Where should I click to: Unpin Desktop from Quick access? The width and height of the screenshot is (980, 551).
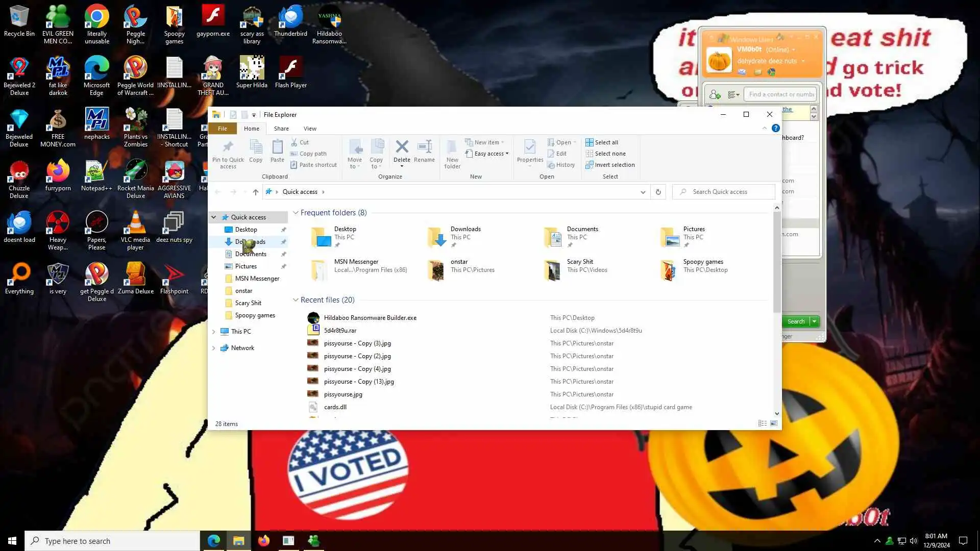283,230
